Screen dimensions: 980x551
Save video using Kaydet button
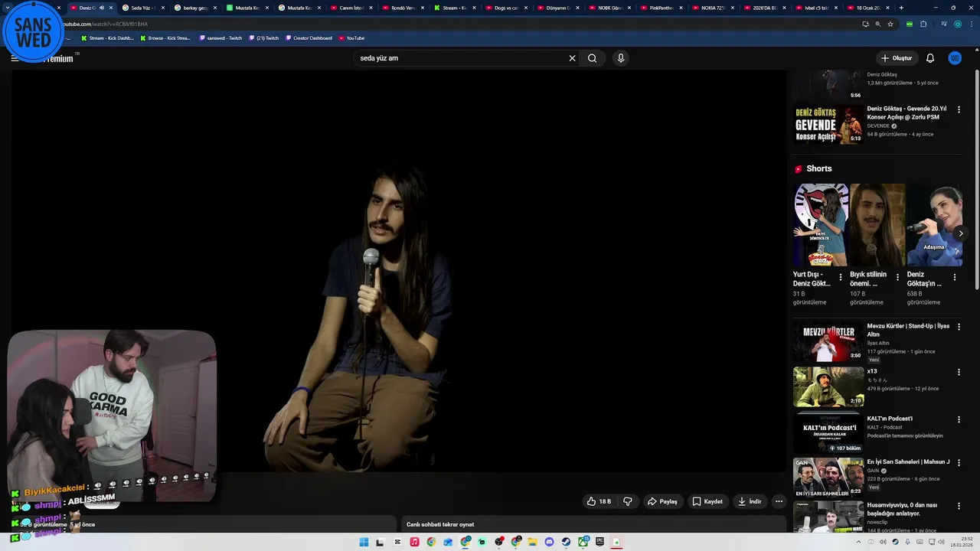(x=707, y=501)
